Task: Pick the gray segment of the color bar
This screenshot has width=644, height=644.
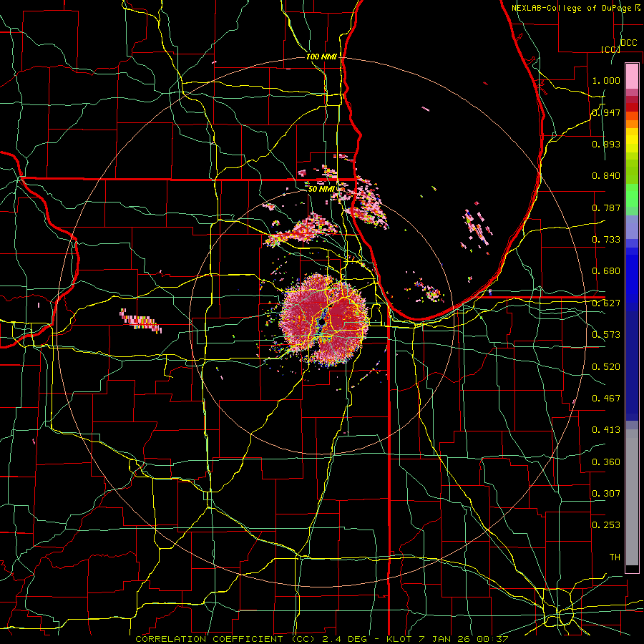Action: tap(632, 497)
